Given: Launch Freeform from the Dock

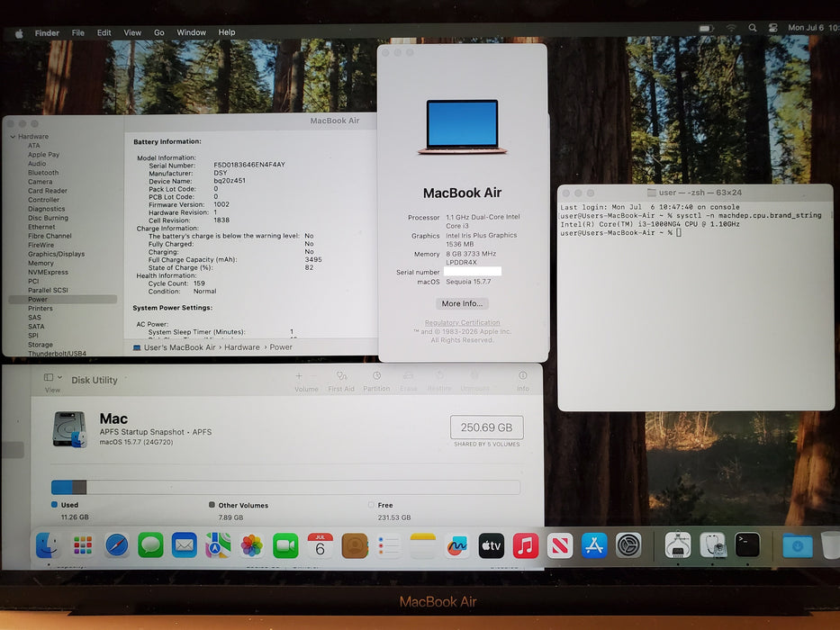Looking at the screenshot, I should point(457,546).
